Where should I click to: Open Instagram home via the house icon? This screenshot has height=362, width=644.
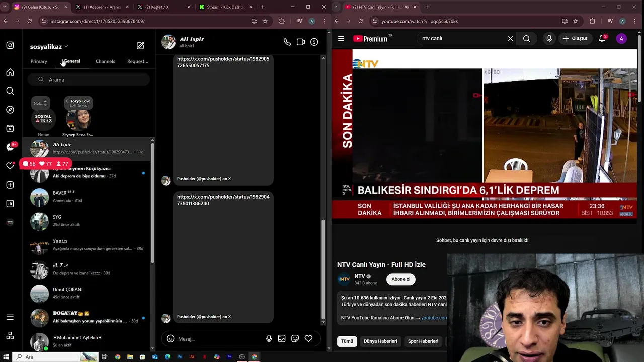click(10, 72)
